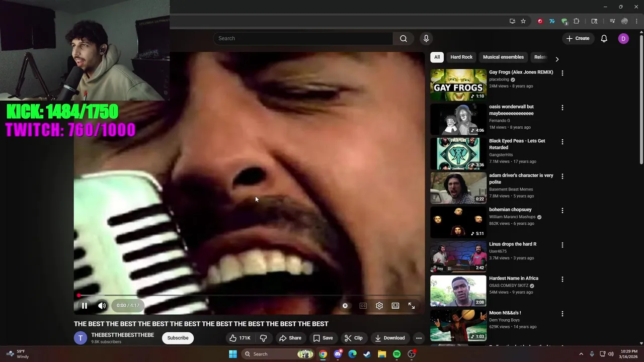Image resolution: width=644 pixels, height=362 pixels.
Task: Open the Chrome profile avatar
Action: coord(624,21)
